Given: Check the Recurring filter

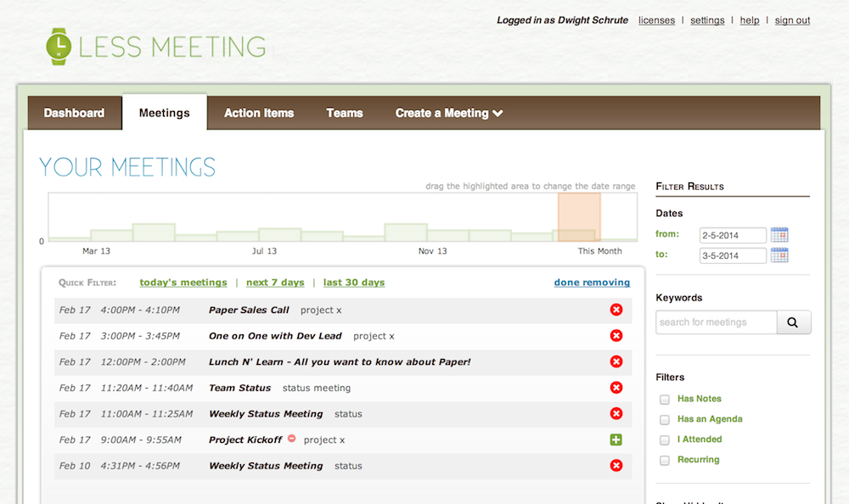Looking at the screenshot, I should click(665, 460).
